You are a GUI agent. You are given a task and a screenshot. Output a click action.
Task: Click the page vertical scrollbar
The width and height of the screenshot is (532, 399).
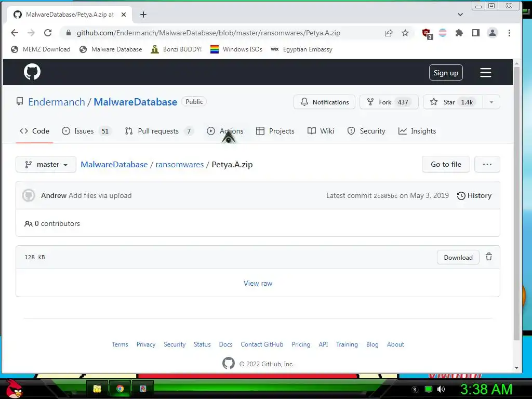pyautogui.click(x=516, y=204)
